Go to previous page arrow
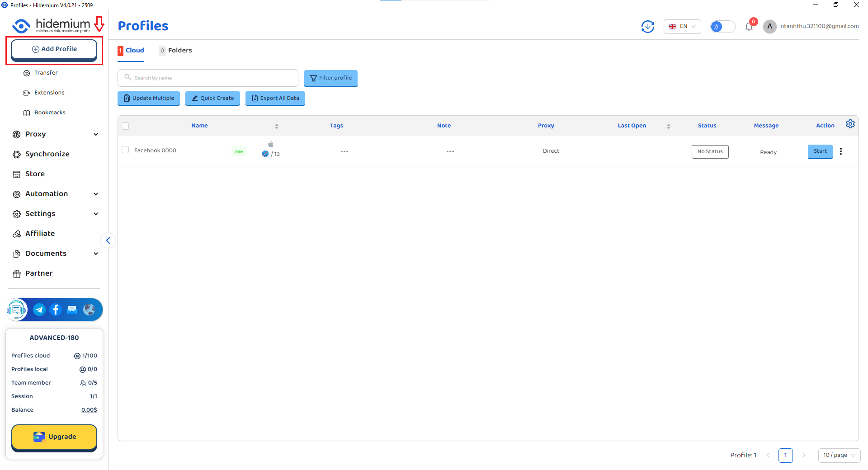The height and width of the screenshot is (470, 868). tap(768, 455)
